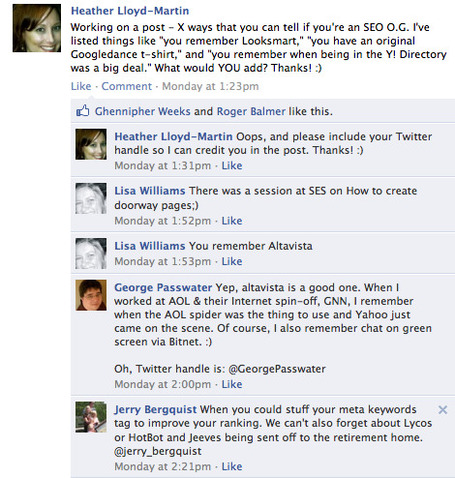This screenshot has height=478, width=455.
Task: Remove Jerry Bergquist's comment with the X
Action: tap(443, 410)
